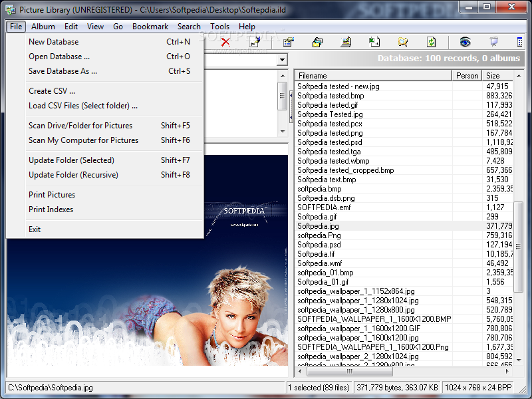
Task: Select row Softpedia.jpg in file list
Action: coord(404,226)
